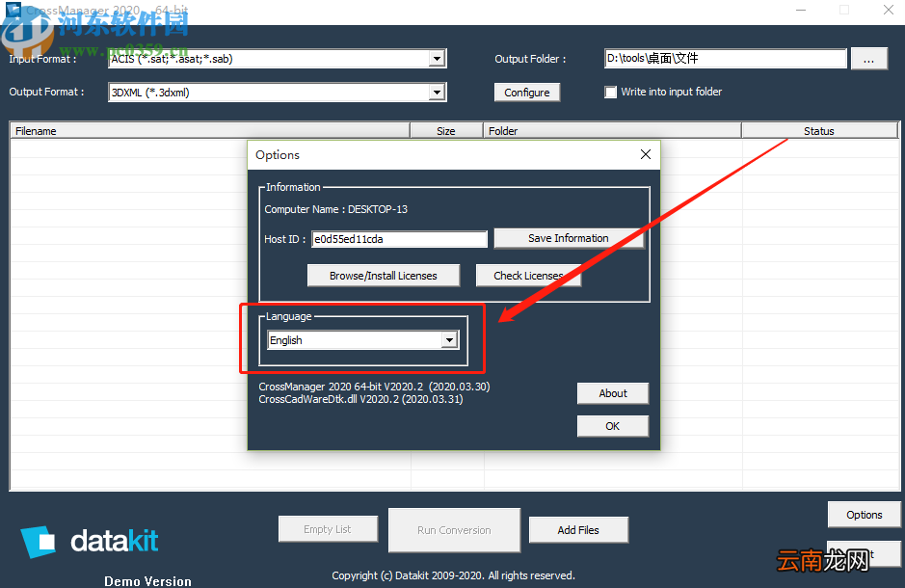905x588 pixels.
Task: Click the Save Information button
Action: (569, 238)
